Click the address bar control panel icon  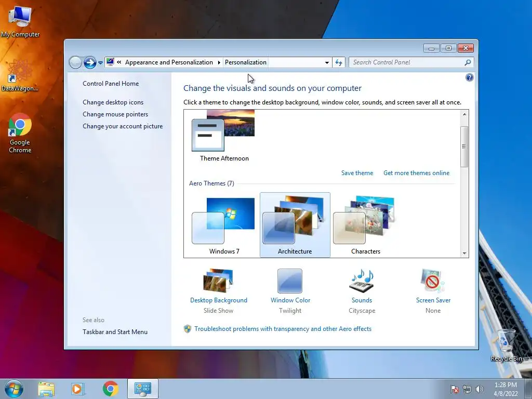pyautogui.click(x=110, y=62)
